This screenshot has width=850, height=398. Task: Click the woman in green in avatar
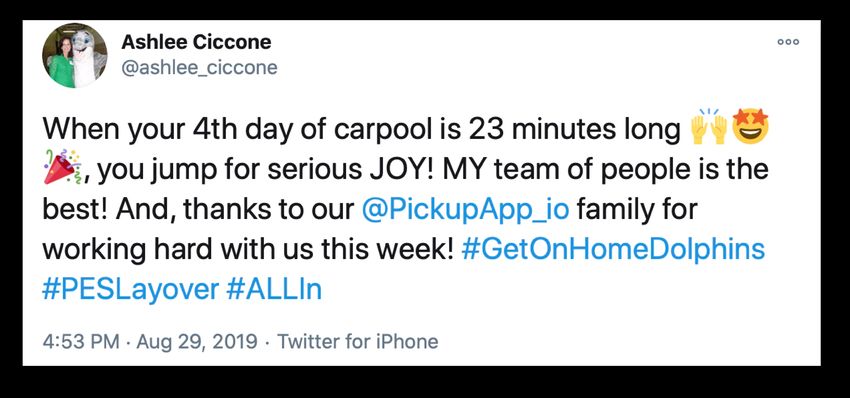tap(61, 64)
